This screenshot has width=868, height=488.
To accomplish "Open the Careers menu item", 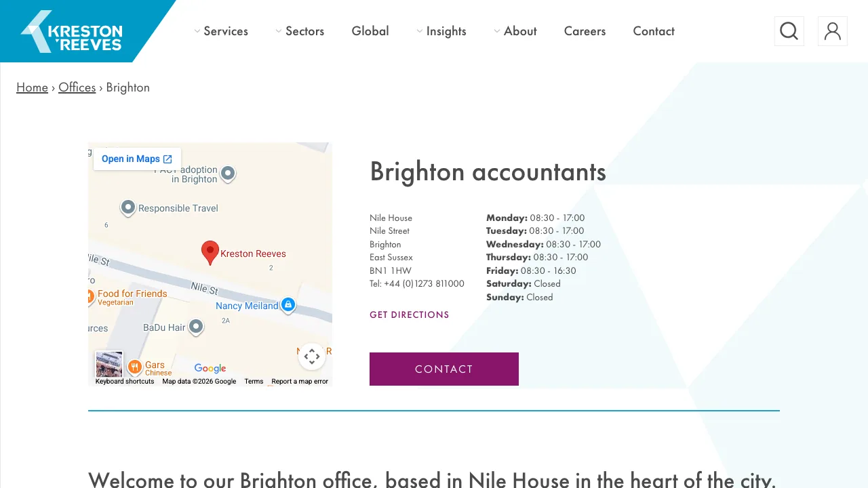I will tap(585, 31).
